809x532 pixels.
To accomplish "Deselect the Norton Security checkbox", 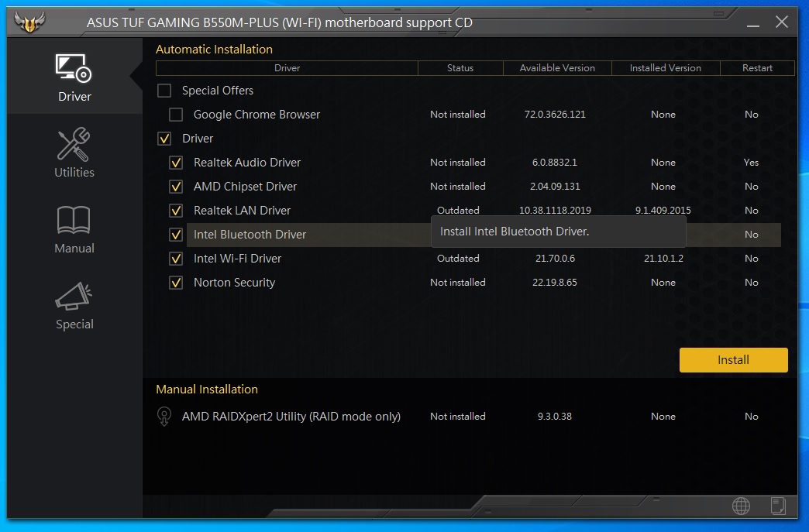I will pos(176,283).
